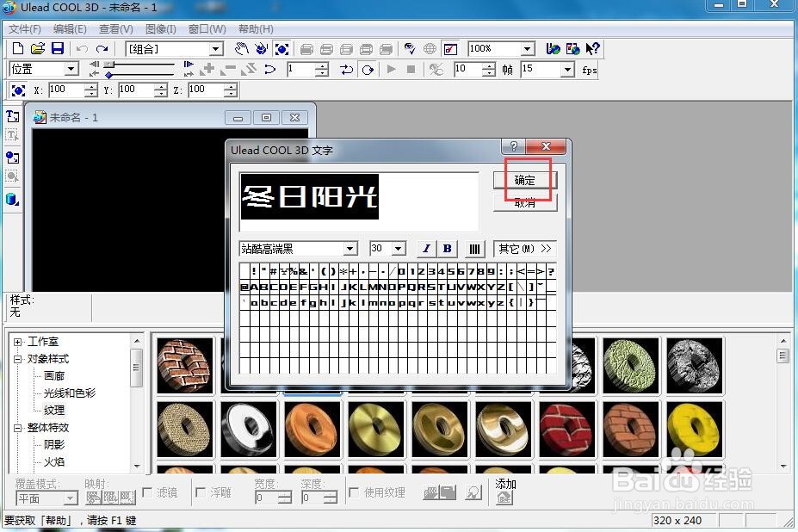Toggle bold in the text dialog
The height and width of the screenshot is (532, 798).
pyautogui.click(x=448, y=249)
